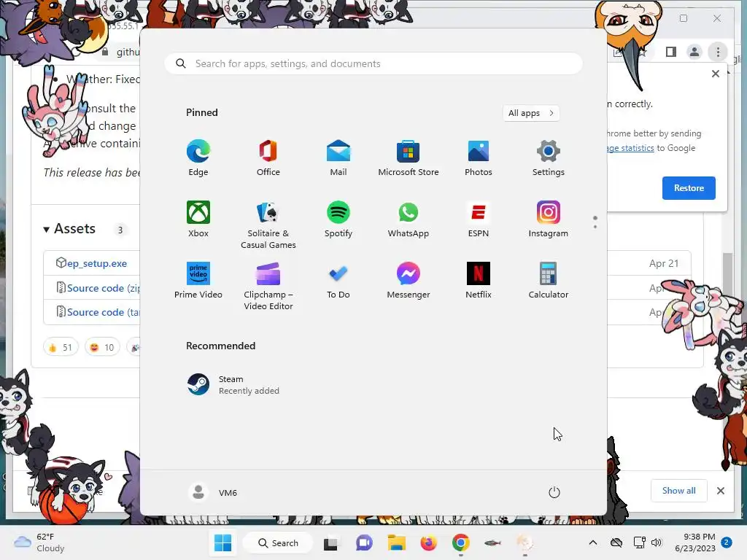Close Chrome's downloads bar

(721, 491)
